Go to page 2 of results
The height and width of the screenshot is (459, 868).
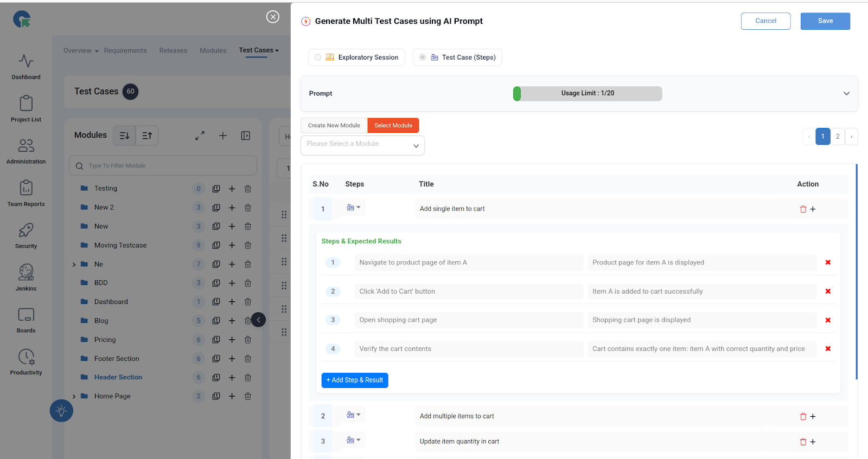point(838,137)
